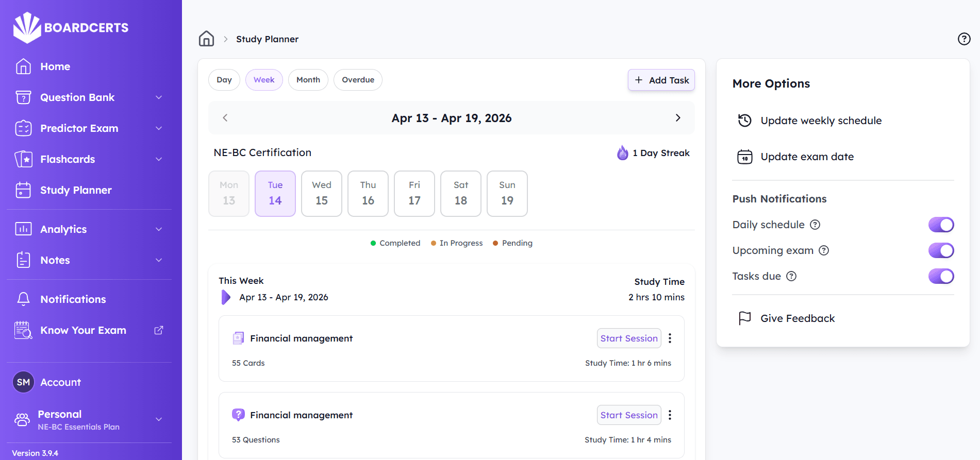Disable the Daily schedule notification toggle
The image size is (980, 460).
tap(941, 225)
